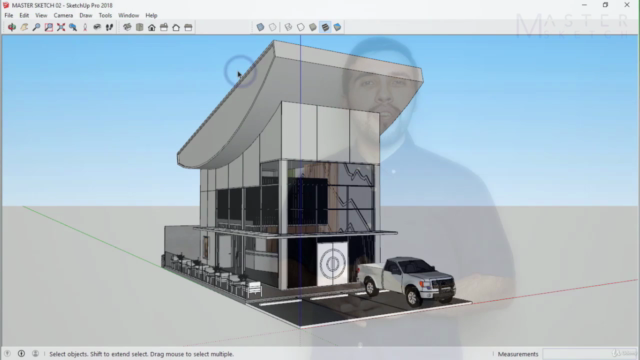
Task: Click the sign-in person icon in status bar
Action: pyautogui.click(x=36, y=353)
